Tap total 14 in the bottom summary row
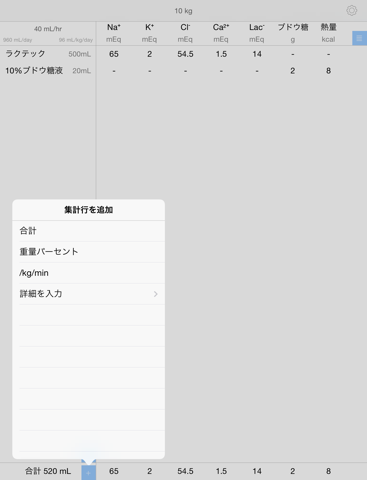This screenshot has height=480, width=367. [257, 471]
